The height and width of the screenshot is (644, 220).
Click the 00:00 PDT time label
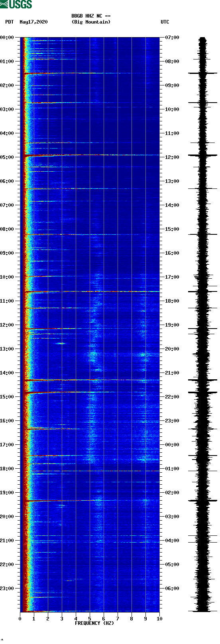tap(7, 38)
